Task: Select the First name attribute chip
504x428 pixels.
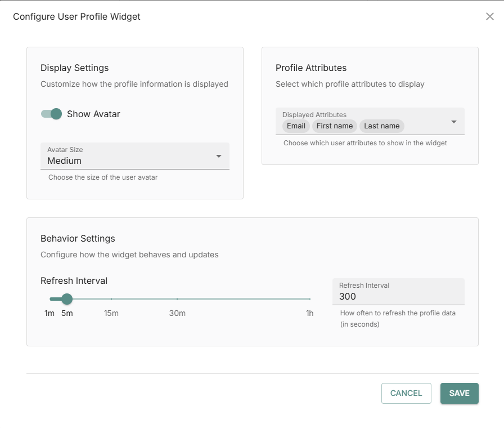Action: tap(334, 126)
